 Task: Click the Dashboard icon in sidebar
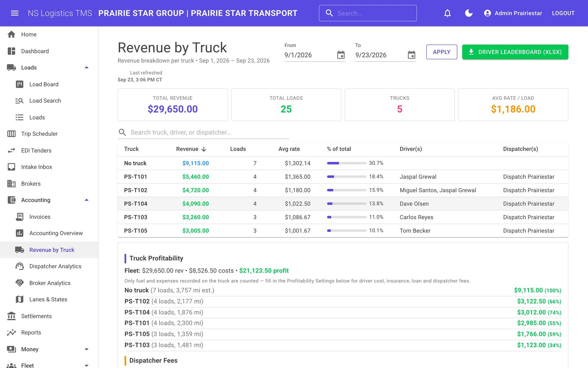click(11, 51)
